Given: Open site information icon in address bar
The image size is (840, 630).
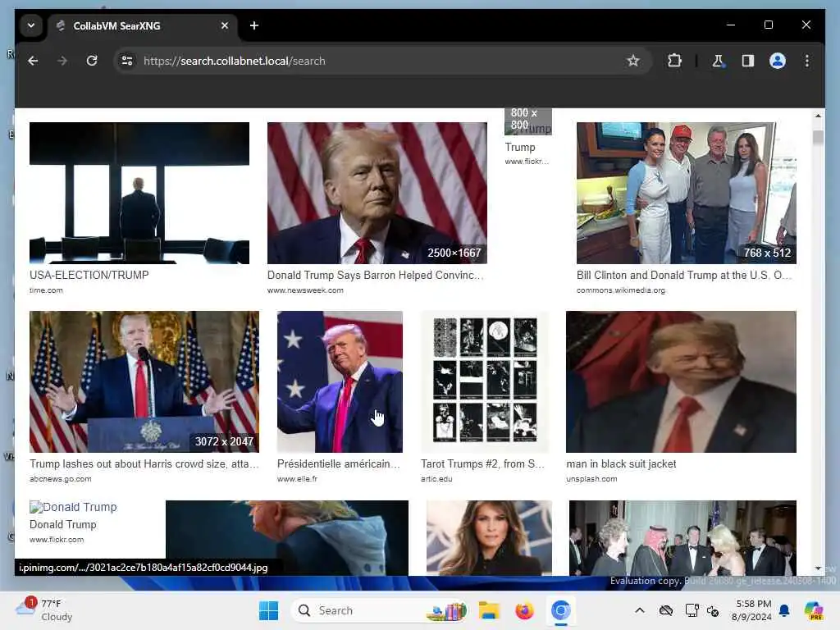Looking at the screenshot, I should coord(127,61).
